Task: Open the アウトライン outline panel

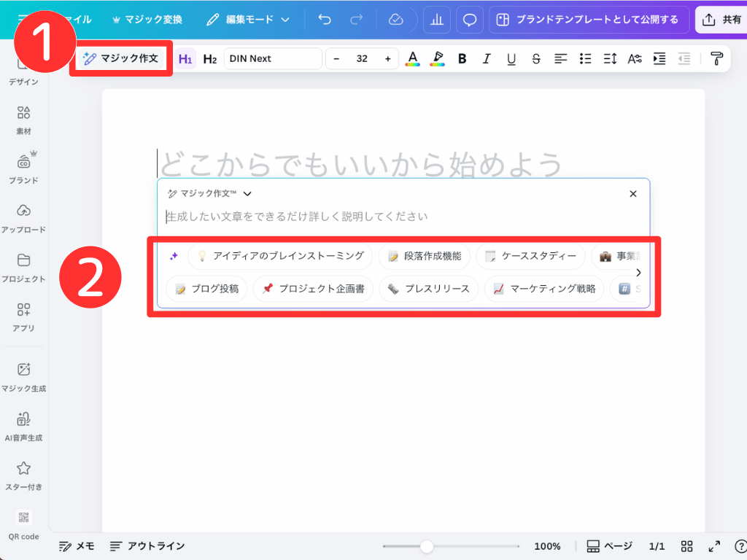Action: tap(147, 545)
